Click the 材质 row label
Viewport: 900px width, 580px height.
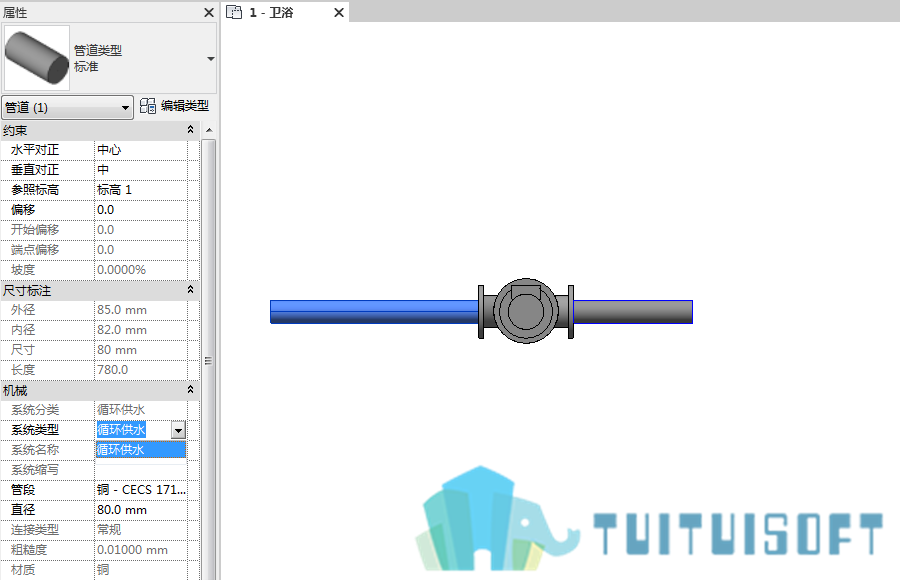(23, 570)
